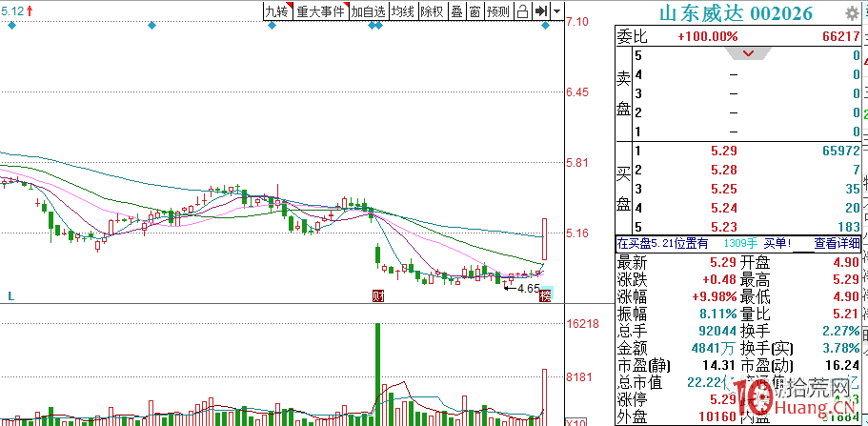The height and width of the screenshot is (426, 868).
Task: Select buy level 4 price 5.24
Action: [x=722, y=208]
